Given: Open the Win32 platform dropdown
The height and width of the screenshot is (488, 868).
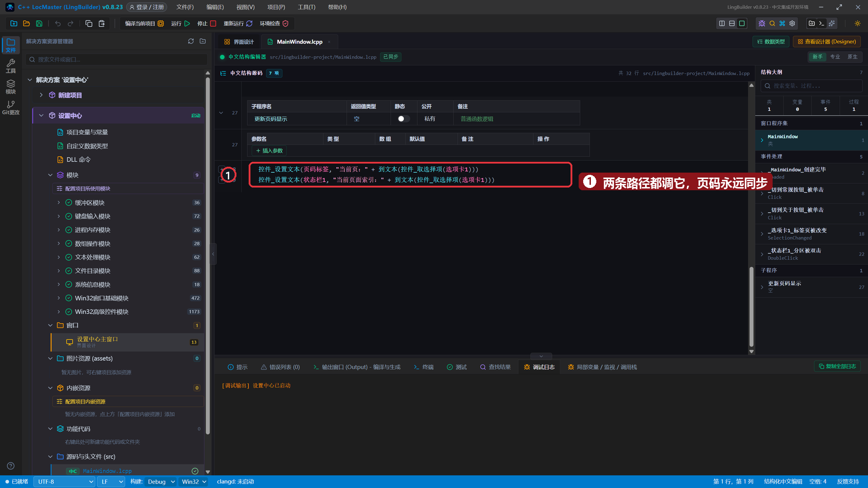Looking at the screenshot, I should coord(194,482).
